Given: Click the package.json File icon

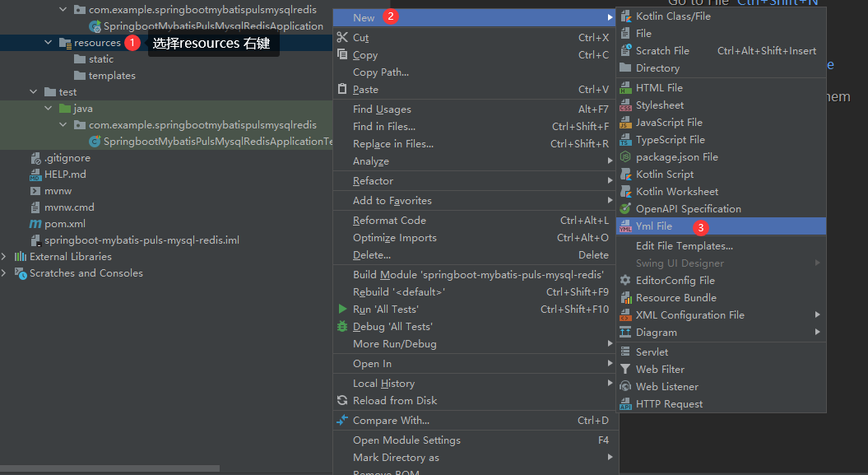Looking at the screenshot, I should click(x=625, y=156).
